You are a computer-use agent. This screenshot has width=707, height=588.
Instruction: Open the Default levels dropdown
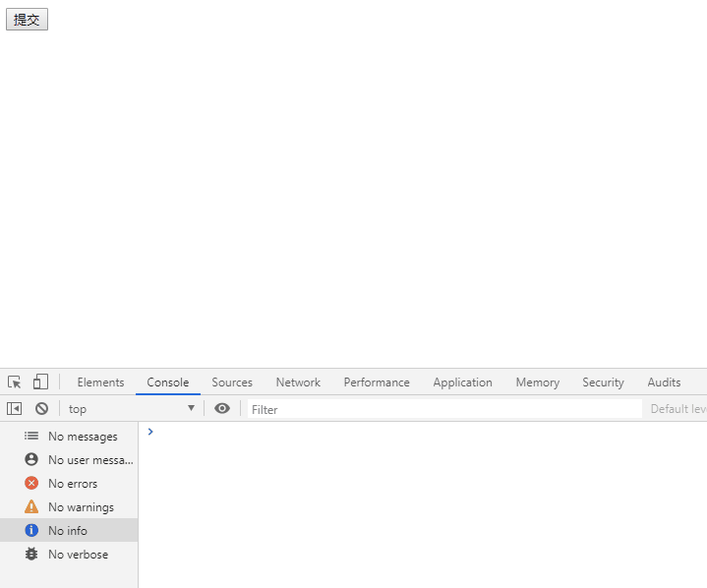(678, 409)
